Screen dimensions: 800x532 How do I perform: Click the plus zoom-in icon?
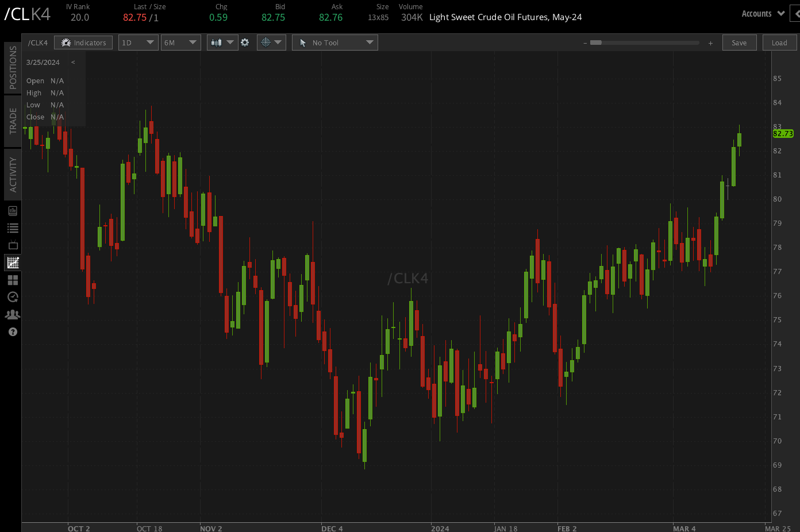coord(710,43)
